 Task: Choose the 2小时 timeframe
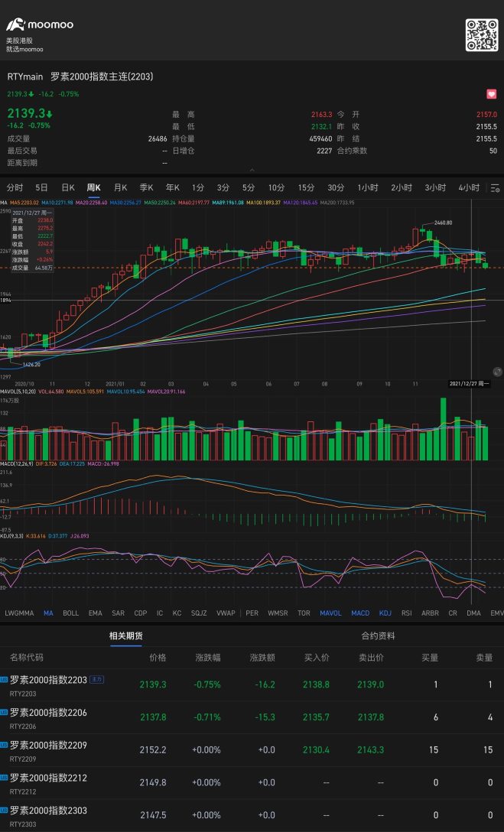402,188
